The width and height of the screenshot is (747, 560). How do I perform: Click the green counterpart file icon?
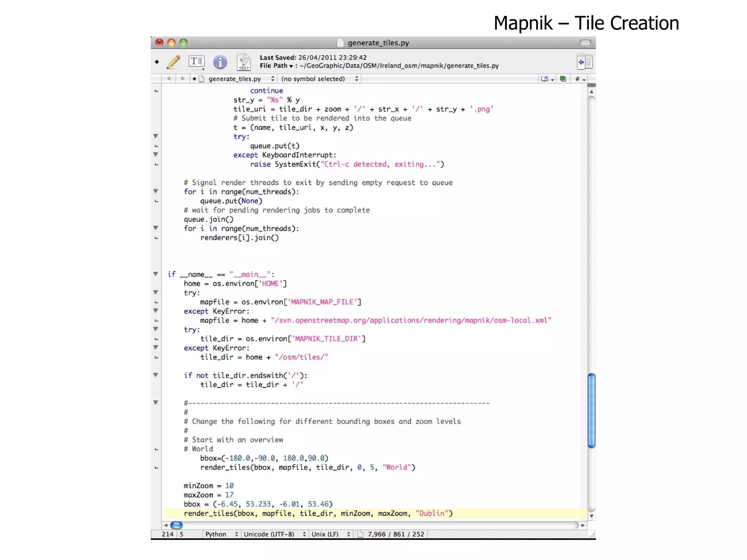(563, 79)
